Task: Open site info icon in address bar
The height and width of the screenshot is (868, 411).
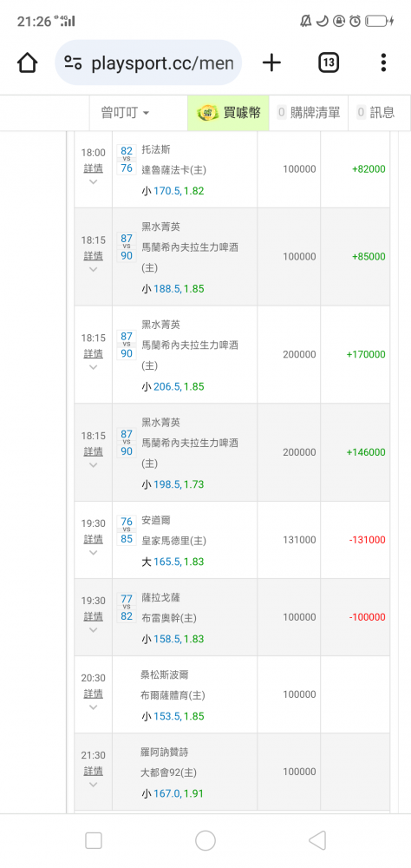Action: pyautogui.click(x=74, y=62)
